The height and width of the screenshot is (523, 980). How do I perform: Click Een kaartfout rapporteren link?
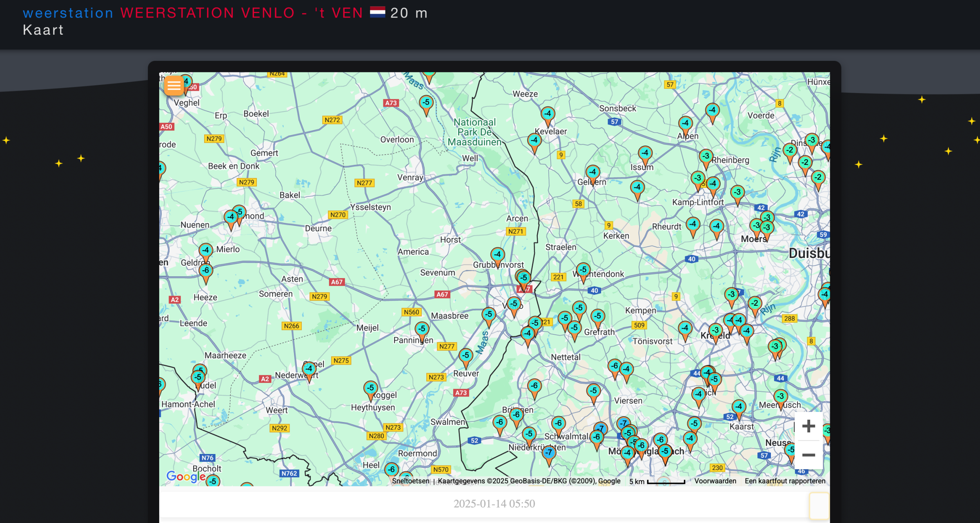tap(784, 481)
